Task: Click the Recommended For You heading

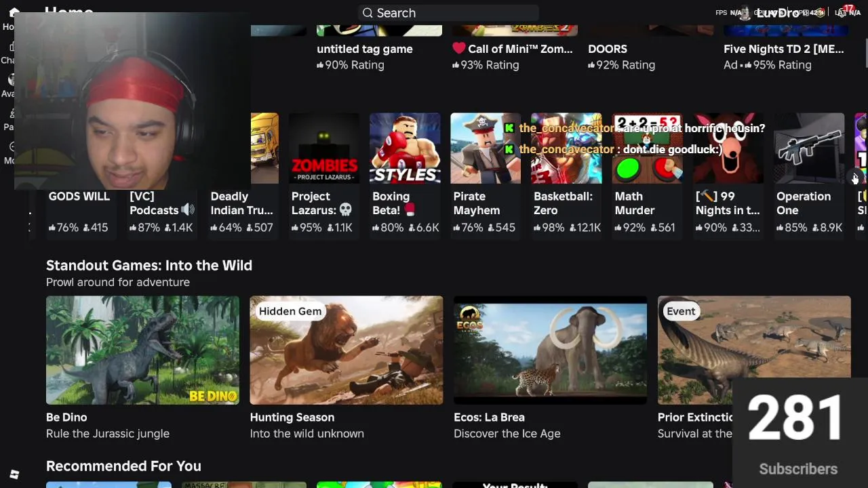Action: click(x=123, y=466)
